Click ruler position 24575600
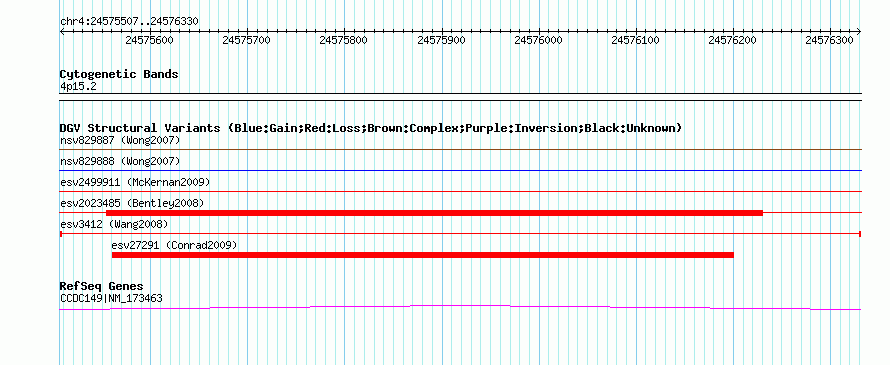 click(x=150, y=40)
